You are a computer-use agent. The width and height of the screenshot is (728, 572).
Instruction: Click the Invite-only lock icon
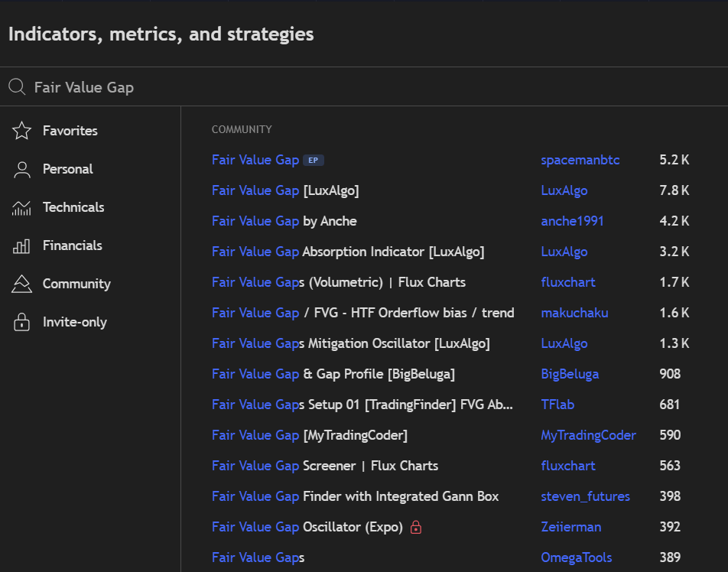pyautogui.click(x=21, y=322)
